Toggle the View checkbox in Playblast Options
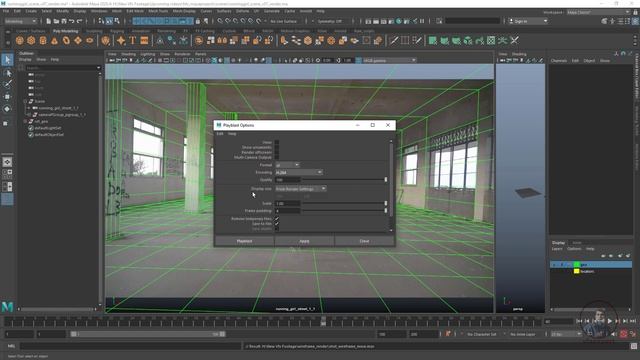Screen dimensions: 640x360 [x=277, y=142]
